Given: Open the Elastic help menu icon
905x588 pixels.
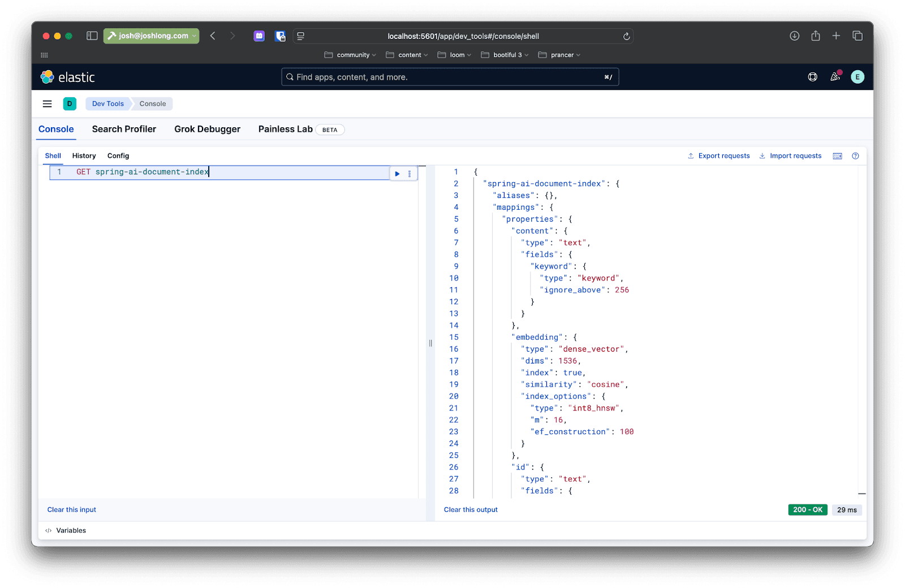Looking at the screenshot, I should pos(812,77).
